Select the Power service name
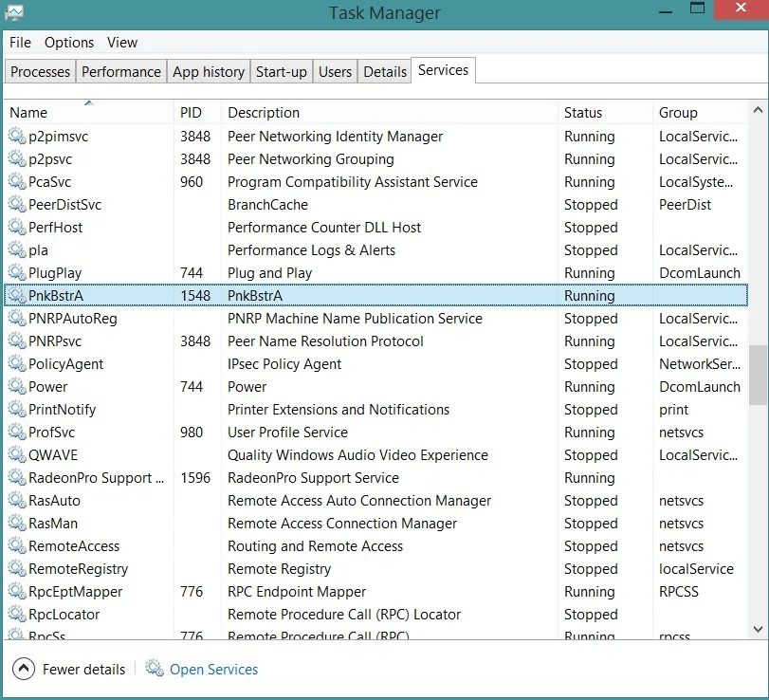Screen dimensions: 769x700 tap(47, 387)
